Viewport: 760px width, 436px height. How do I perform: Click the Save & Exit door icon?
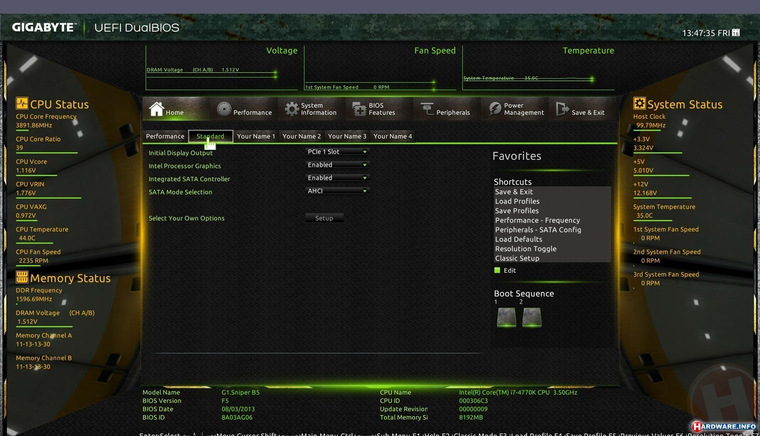coord(562,109)
